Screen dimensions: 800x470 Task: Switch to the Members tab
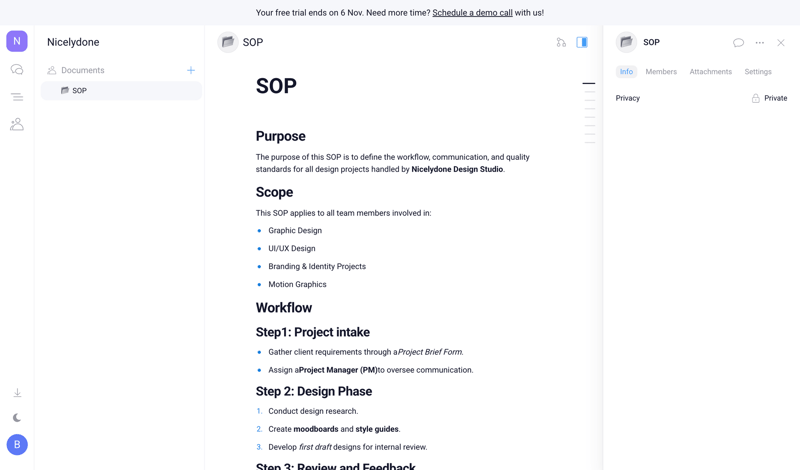661,72
